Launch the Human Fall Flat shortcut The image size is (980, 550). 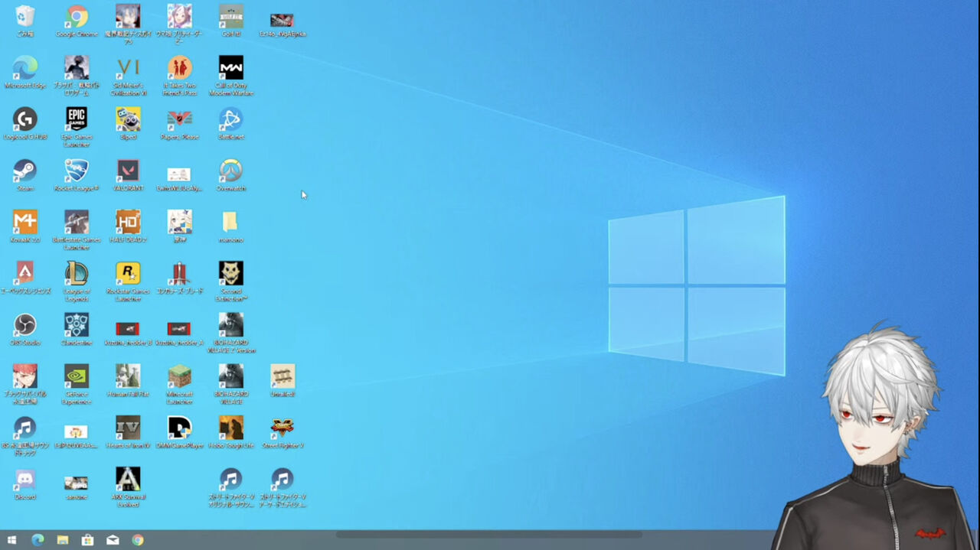click(128, 376)
